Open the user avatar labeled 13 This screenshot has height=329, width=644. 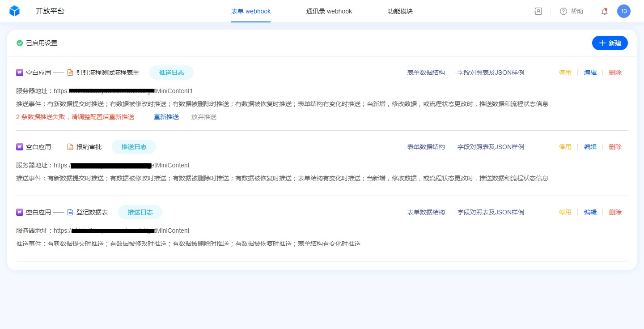(x=623, y=11)
